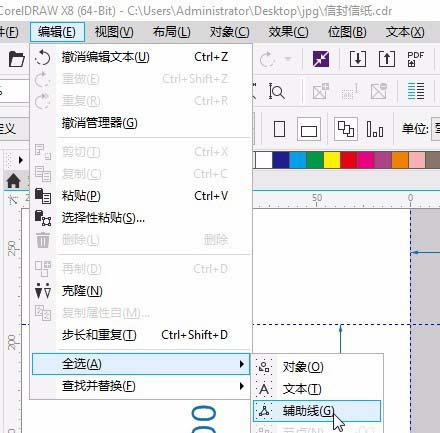
Task: Open the 效果(C) menu
Action: [288, 32]
